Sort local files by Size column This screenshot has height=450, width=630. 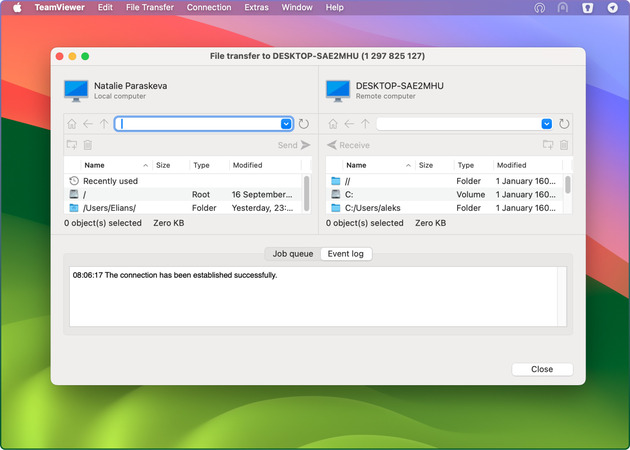(171, 165)
